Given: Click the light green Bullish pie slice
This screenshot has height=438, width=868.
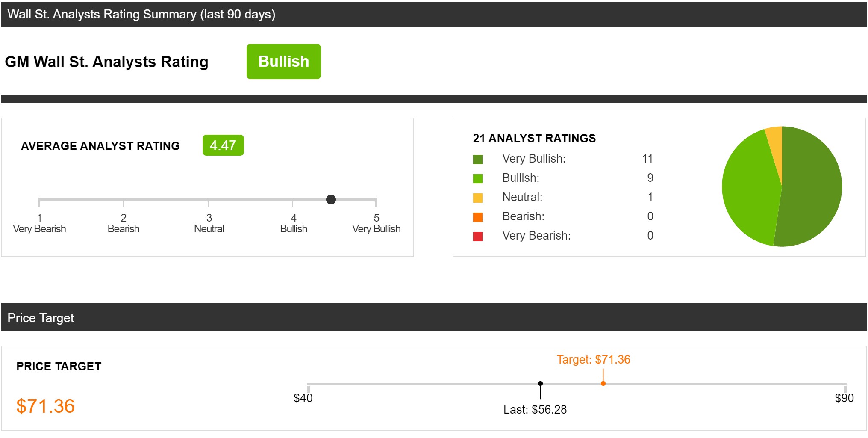Looking at the screenshot, I should [x=750, y=188].
